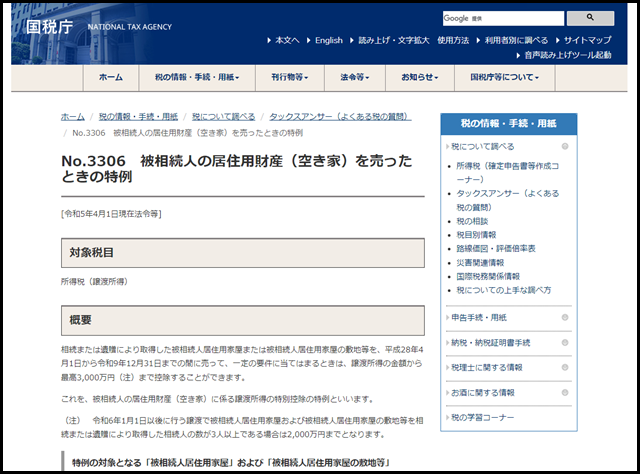Open 税の情報・手続・用紙 dropdown menu
The width and height of the screenshot is (640, 474).
pos(197,77)
